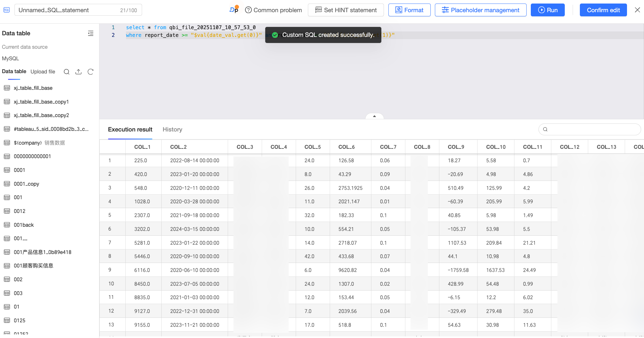The width and height of the screenshot is (644, 338).
Task: Click cell value -1759.58
Action: coord(458,270)
